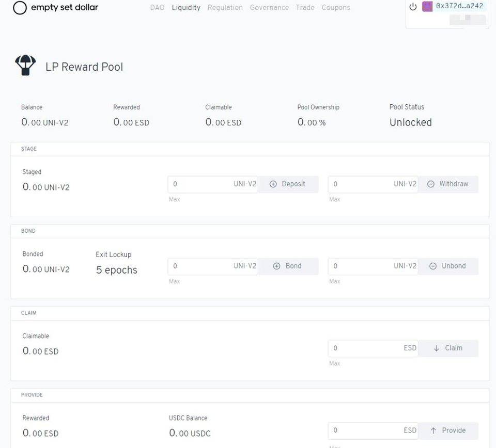Viewport: 496px width, 448px height.
Task: Open the Governance nav item
Action: (x=269, y=8)
